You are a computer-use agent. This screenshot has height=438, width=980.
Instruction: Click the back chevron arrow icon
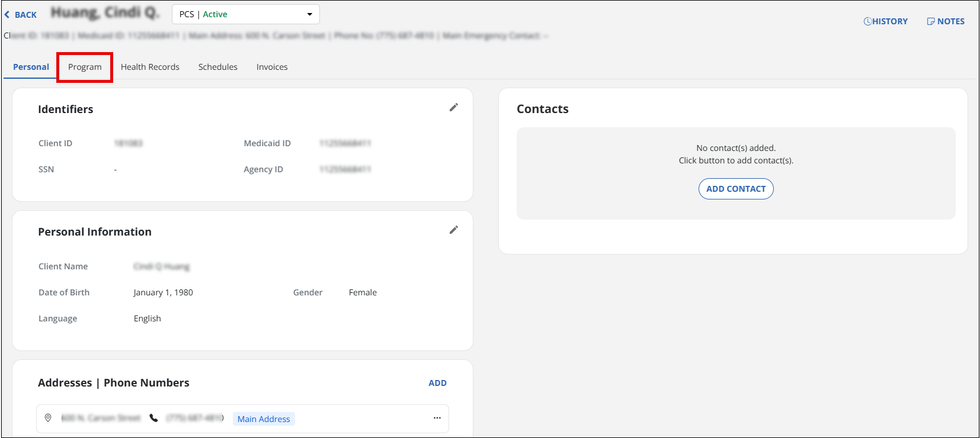(x=7, y=15)
